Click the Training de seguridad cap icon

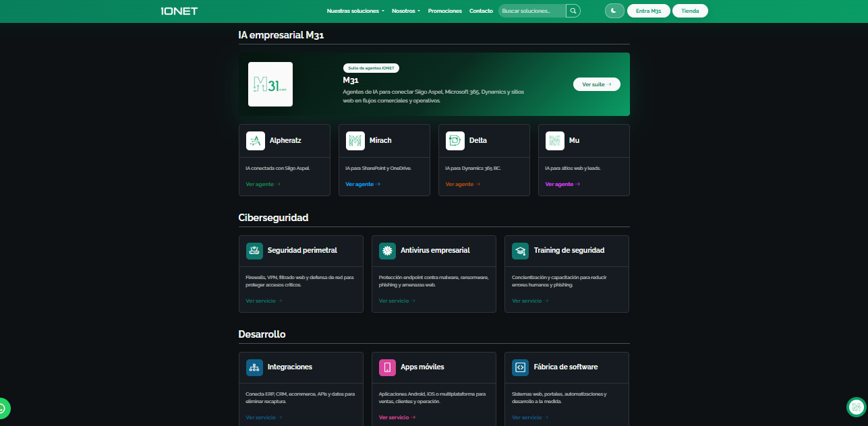[520, 251]
